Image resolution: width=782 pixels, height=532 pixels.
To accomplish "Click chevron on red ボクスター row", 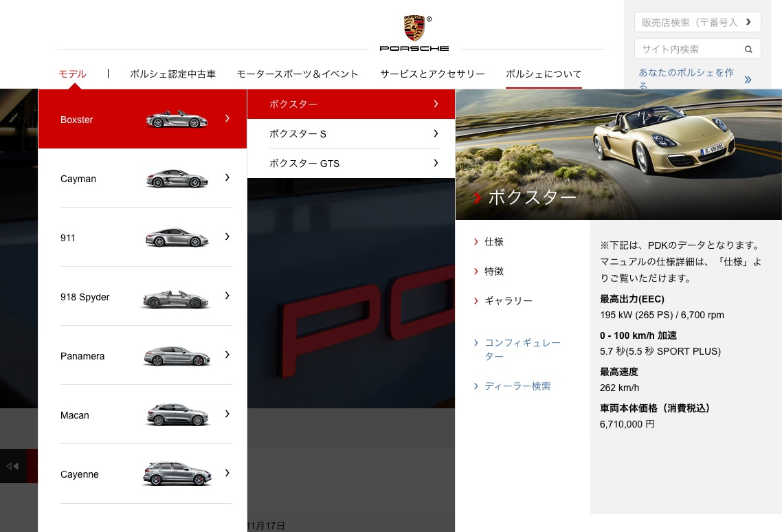I will (436, 104).
